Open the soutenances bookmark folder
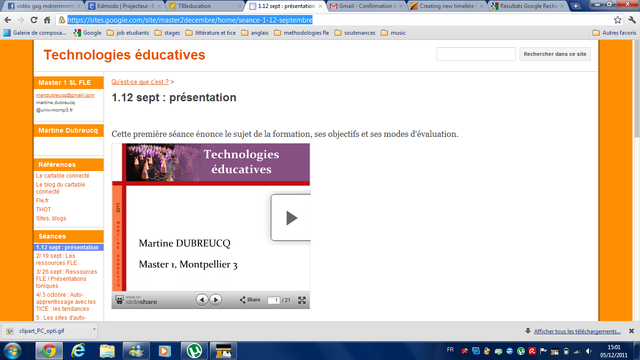The height and width of the screenshot is (360, 640). tap(355, 33)
